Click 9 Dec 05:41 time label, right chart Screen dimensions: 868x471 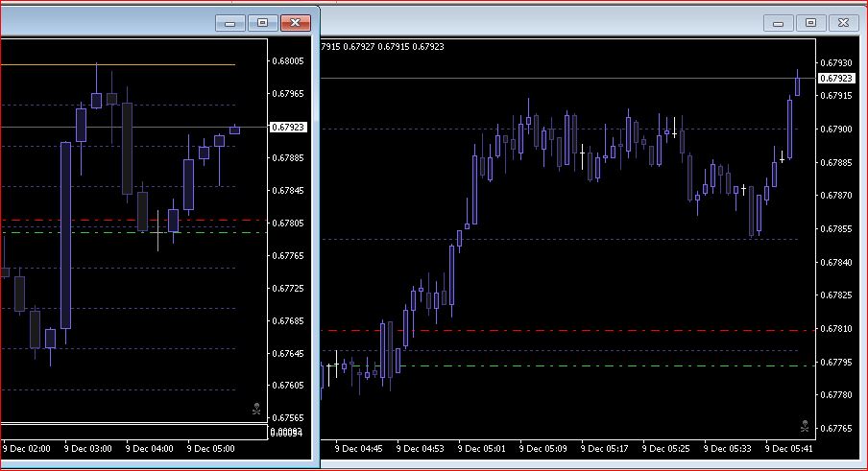[789, 449]
